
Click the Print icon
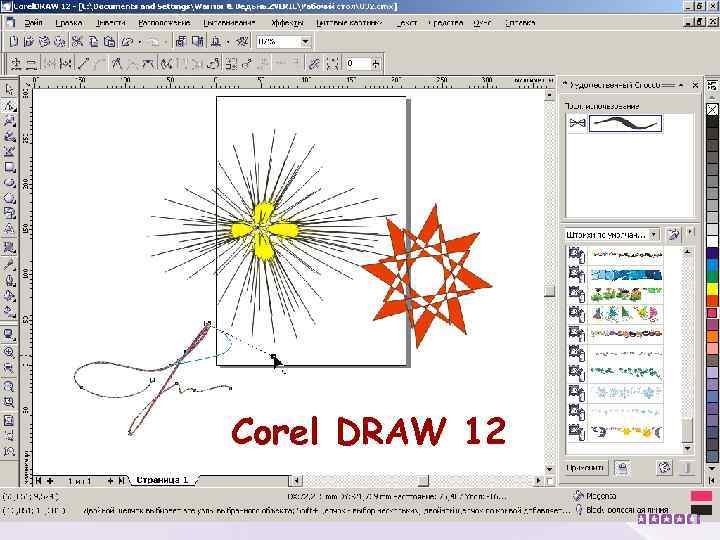point(60,42)
